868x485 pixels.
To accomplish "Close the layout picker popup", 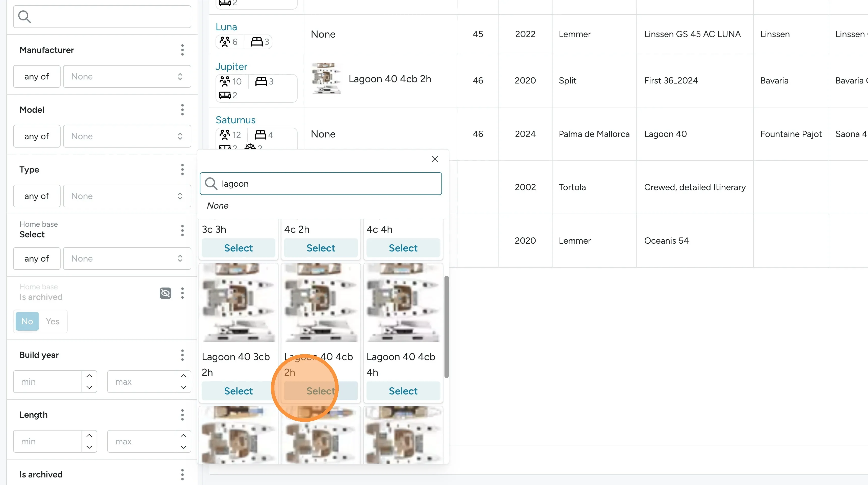I will tap(435, 159).
